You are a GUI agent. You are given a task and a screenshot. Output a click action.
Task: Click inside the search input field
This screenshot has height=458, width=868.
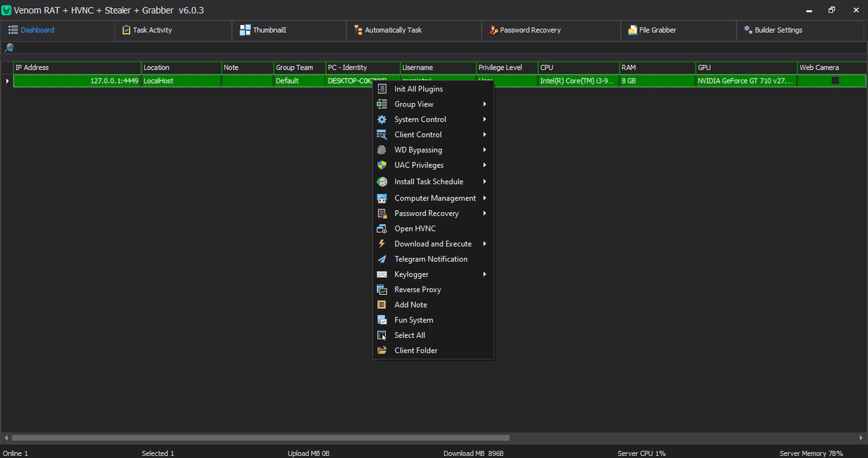[441, 48]
